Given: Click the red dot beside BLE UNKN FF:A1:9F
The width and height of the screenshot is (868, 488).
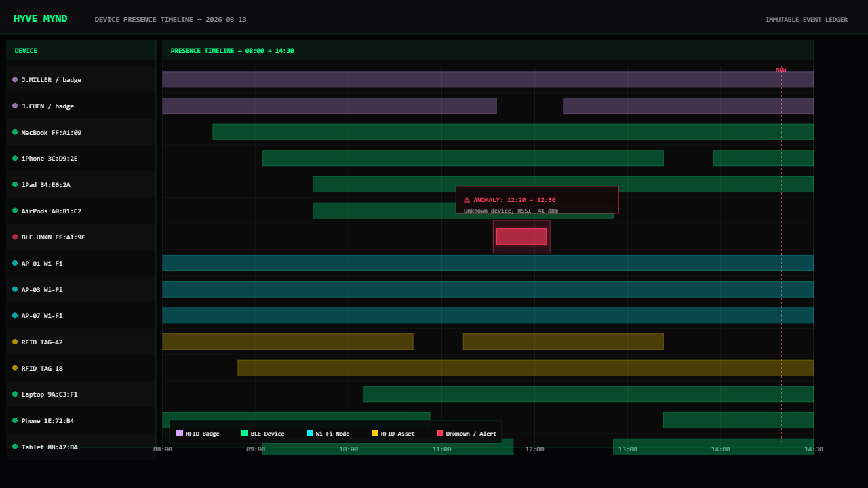Looking at the screenshot, I should coord(15,237).
